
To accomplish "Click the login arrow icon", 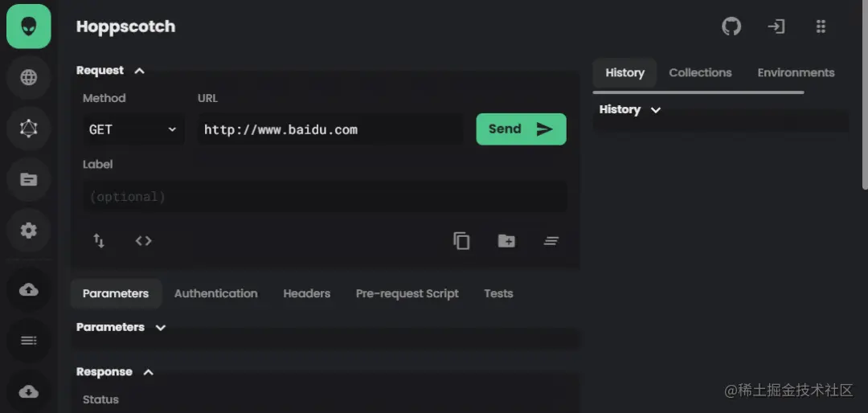I will [x=776, y=26].
